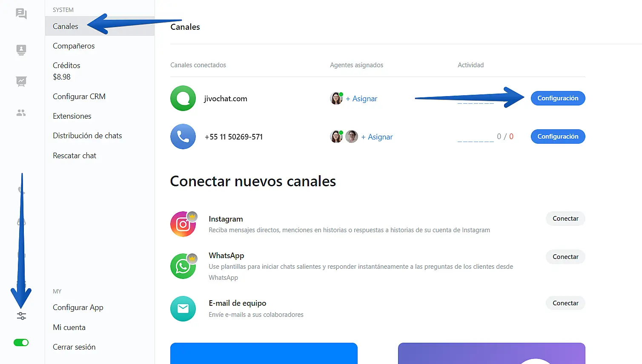Open the statistics chart icon in sidebar
642x364 pixels.
pos(21,81)
